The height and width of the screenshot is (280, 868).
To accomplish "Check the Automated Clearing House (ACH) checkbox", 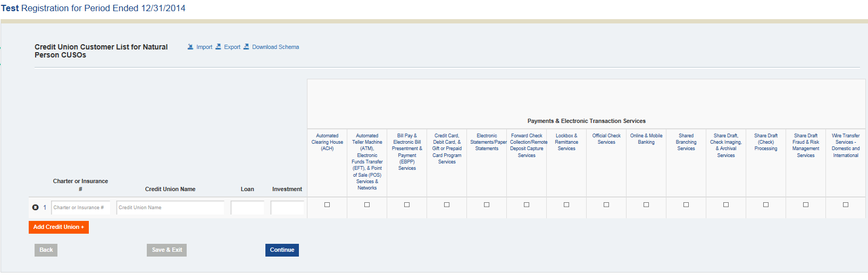I will 327,205.
